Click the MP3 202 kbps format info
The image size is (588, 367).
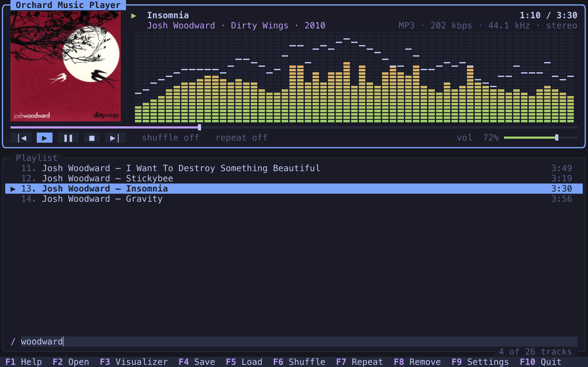click(488, 25)
